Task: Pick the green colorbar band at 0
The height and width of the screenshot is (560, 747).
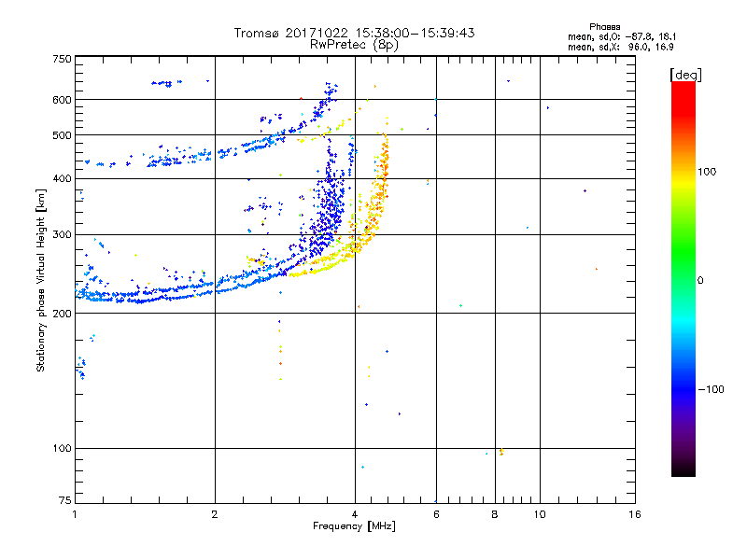Action: pos(683,280)
